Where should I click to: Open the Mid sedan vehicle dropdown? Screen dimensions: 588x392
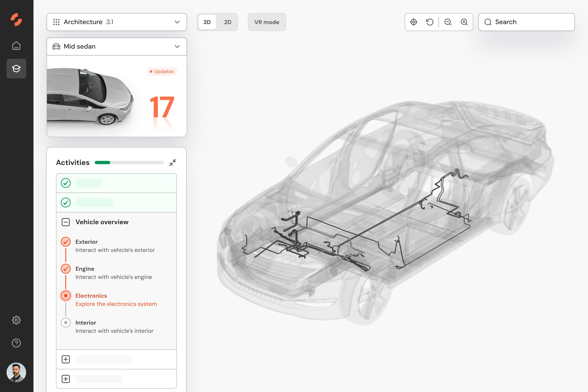[117, 47]
